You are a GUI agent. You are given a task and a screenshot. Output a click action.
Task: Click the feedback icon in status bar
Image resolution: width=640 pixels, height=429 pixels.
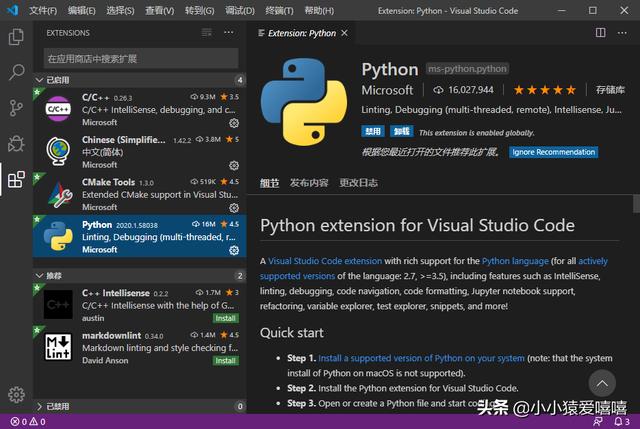tap(598, 422)
